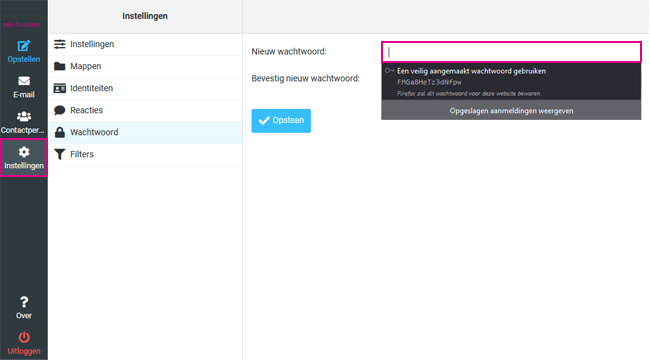Open the Instellingen preferences list item
Image resolution: width=650 pixels, height=360 pixels.
(x=146, y=44)
